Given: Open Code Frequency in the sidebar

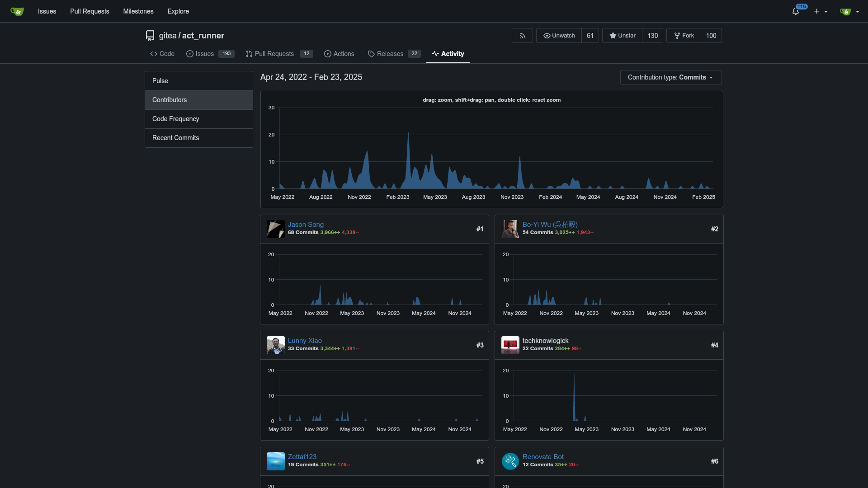Looking at the screenshot, I should point(175,119).
